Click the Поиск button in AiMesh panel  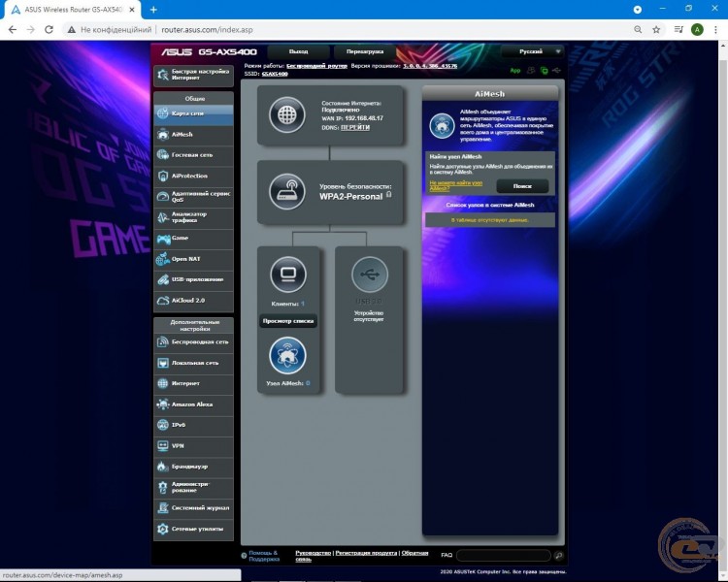(x=522, y=186)
